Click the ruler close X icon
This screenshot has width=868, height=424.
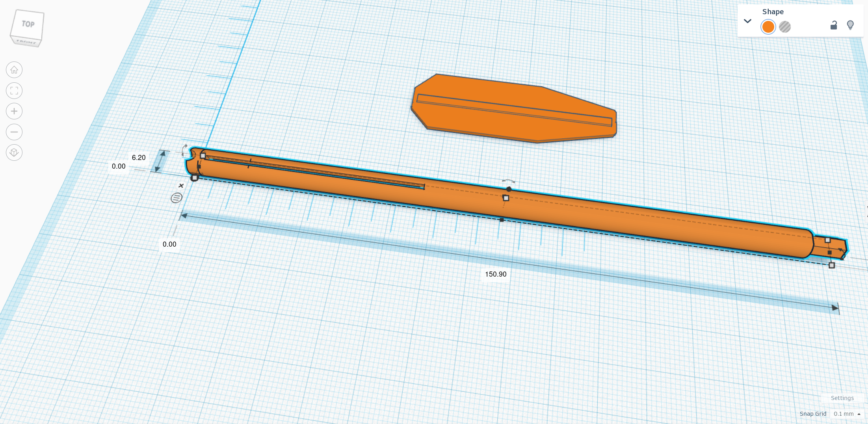pos(181,186)
